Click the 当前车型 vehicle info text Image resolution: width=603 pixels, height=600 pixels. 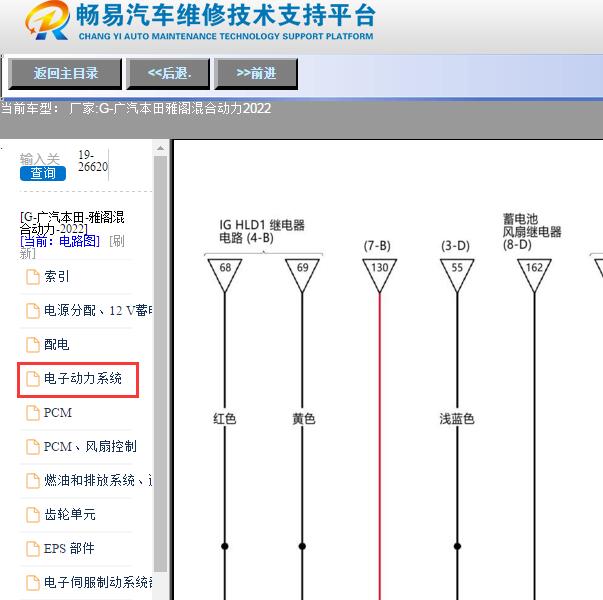(136, 108)
